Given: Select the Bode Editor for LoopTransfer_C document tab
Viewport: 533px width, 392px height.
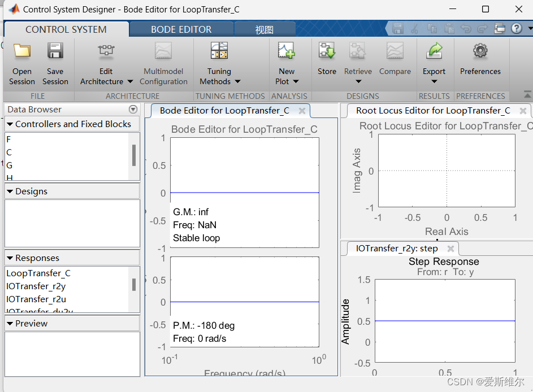Looking at the screenshot, I should coord(224,111).
